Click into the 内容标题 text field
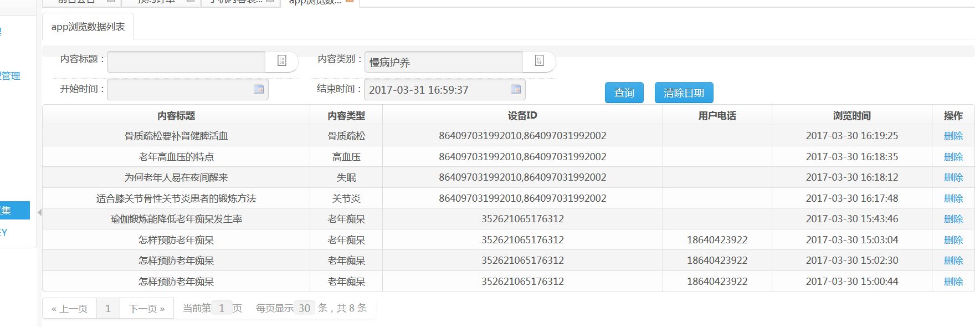 click(x=186, y=62)
